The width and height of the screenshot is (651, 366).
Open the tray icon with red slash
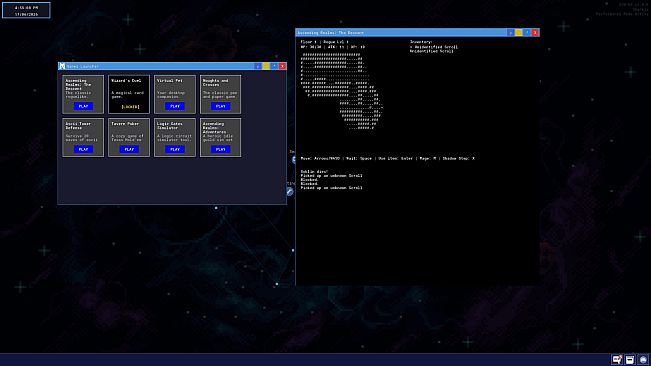point(617,359)
